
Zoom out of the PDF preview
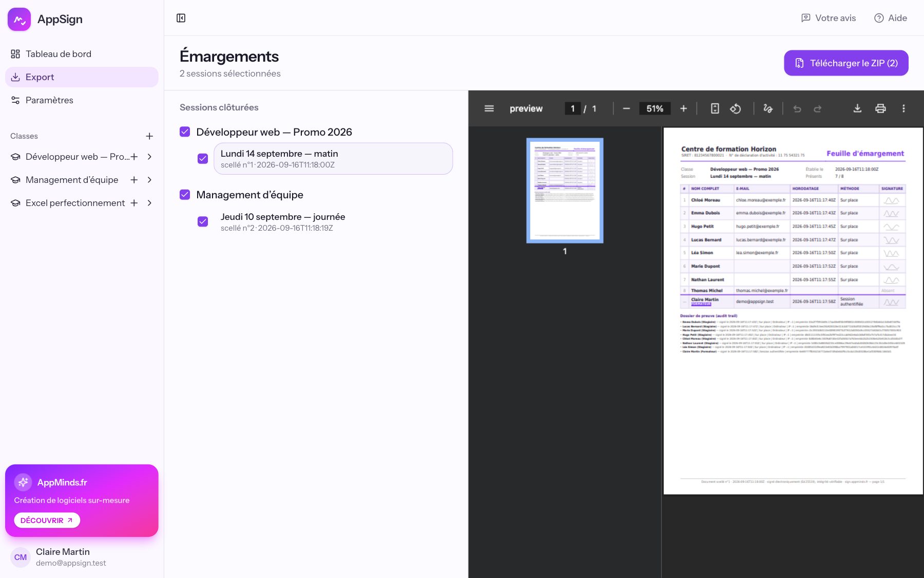(626, 108)
